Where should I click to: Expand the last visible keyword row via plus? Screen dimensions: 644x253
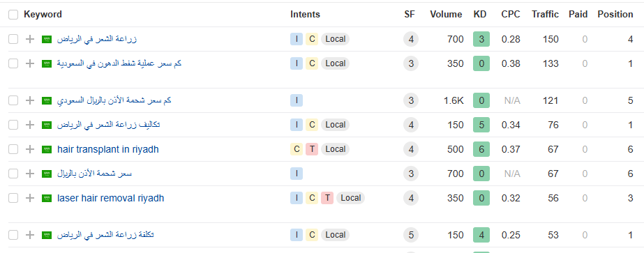point(29,235)
